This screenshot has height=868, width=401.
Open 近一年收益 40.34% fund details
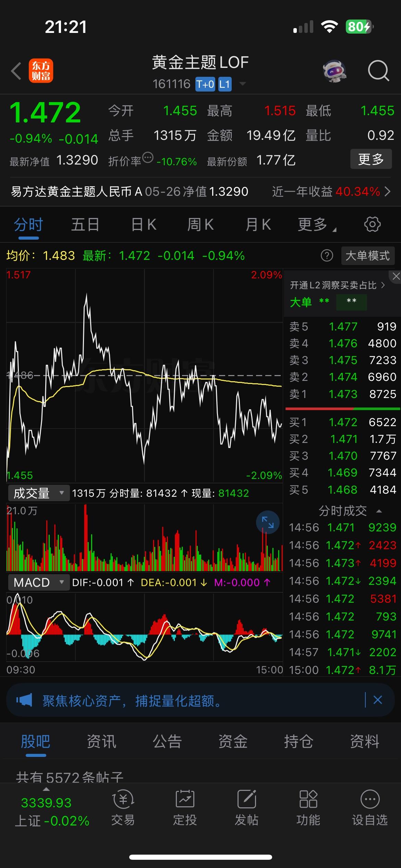331,191
